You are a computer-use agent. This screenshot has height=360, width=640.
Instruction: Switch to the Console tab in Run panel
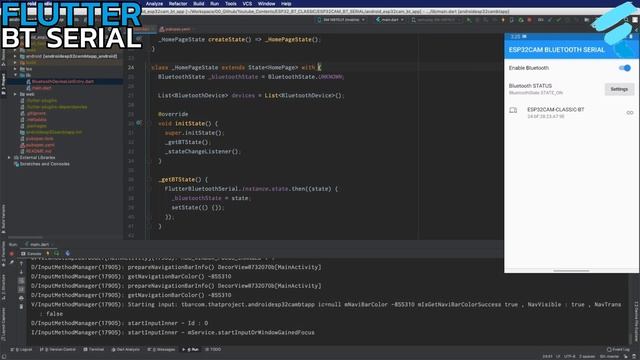tap(31, 254)
